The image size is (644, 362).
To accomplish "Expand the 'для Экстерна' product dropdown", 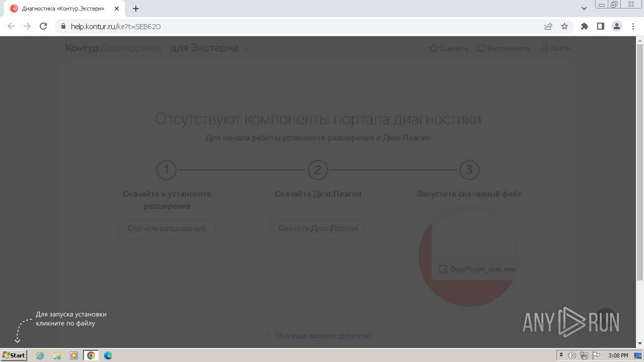I will coord(209,48).
